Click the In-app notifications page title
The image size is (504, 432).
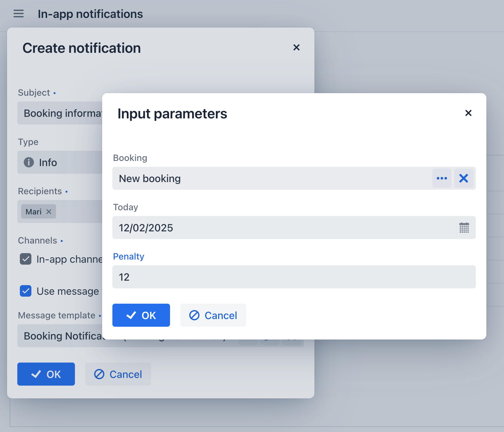point(90,14)
